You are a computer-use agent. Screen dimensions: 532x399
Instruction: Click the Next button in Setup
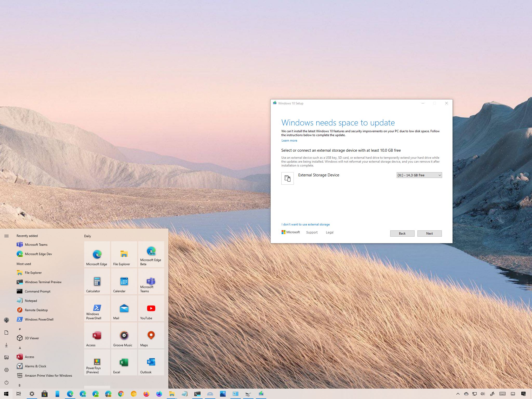click(429, 234)
